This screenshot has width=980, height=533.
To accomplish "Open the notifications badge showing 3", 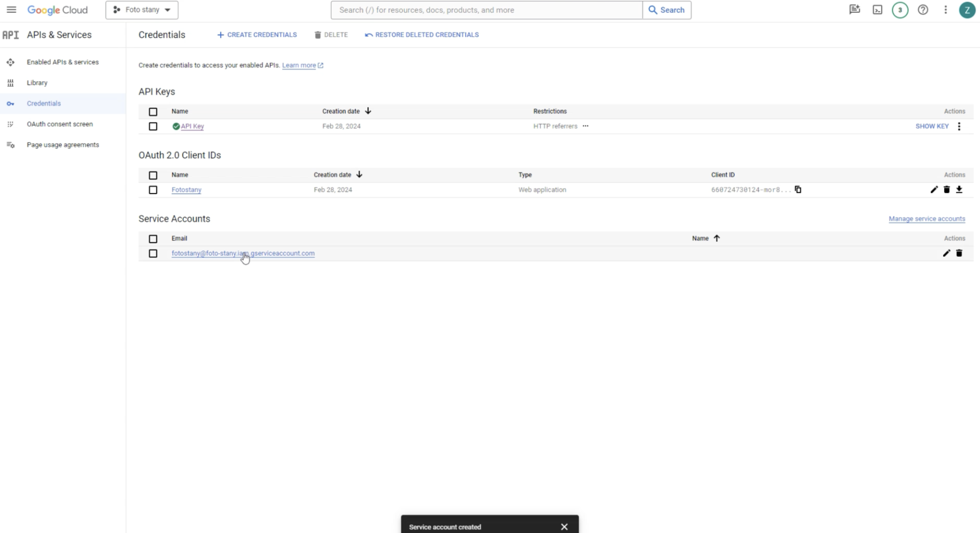I will point(900,10).
